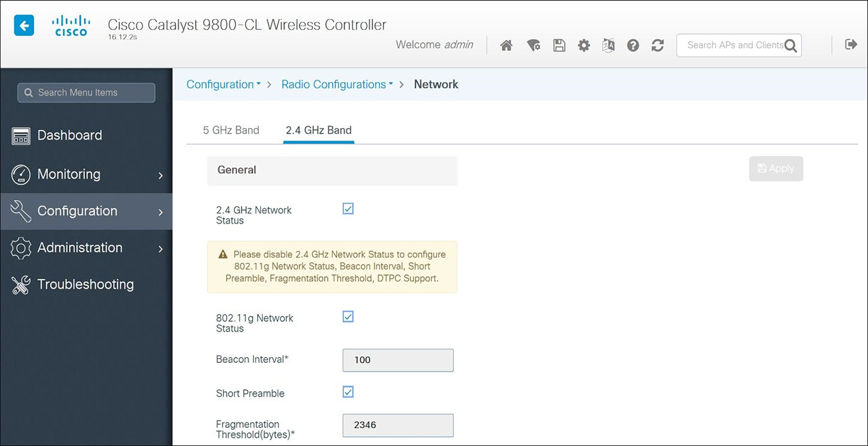Click the Apply button
868x446 pixels.
[776, 168]
